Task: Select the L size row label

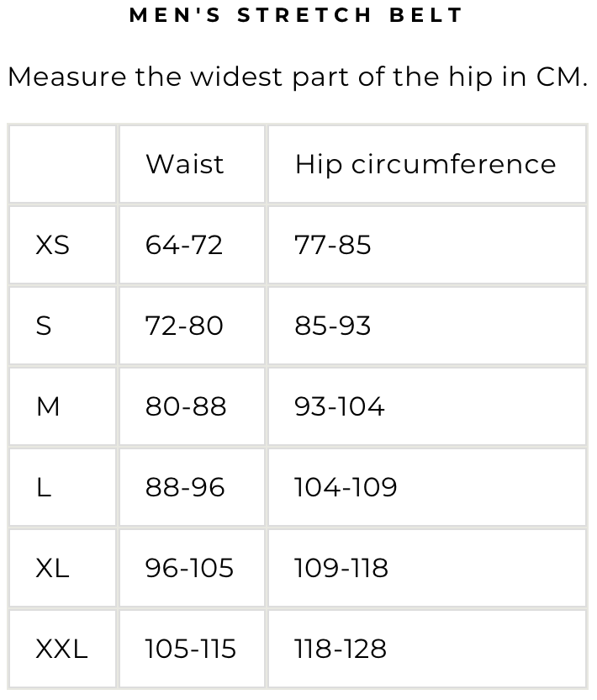Action: point(43,487)
